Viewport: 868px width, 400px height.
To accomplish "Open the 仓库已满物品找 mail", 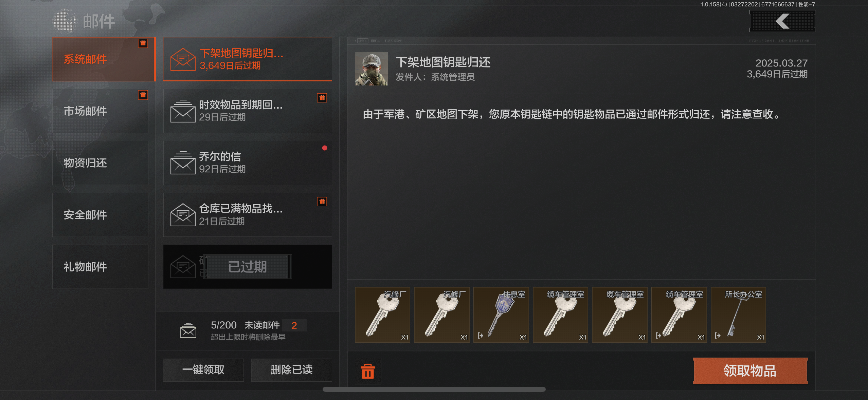I will coord(248,215).
